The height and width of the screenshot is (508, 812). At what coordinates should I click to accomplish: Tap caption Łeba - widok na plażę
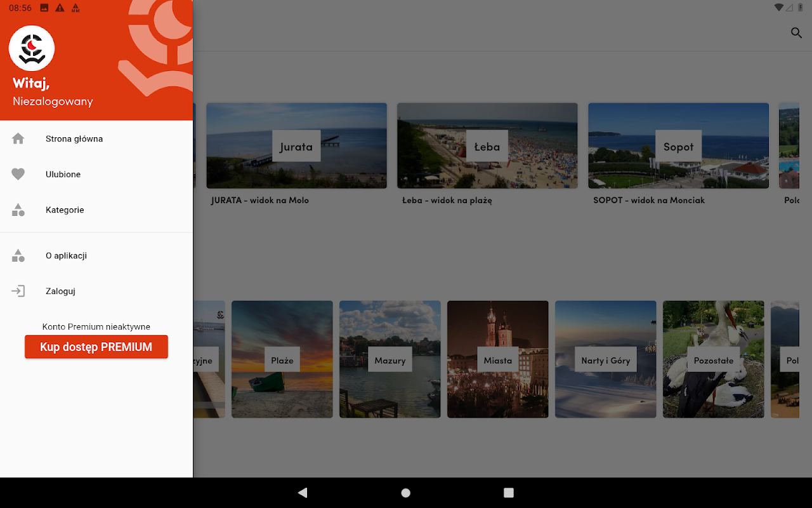tap(447, 200)
